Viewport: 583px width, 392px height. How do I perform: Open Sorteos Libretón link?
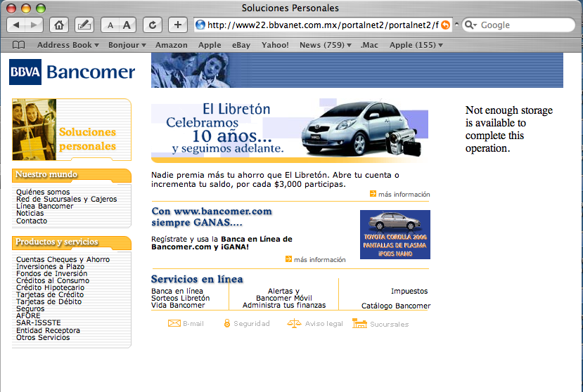tap(181, 298)
